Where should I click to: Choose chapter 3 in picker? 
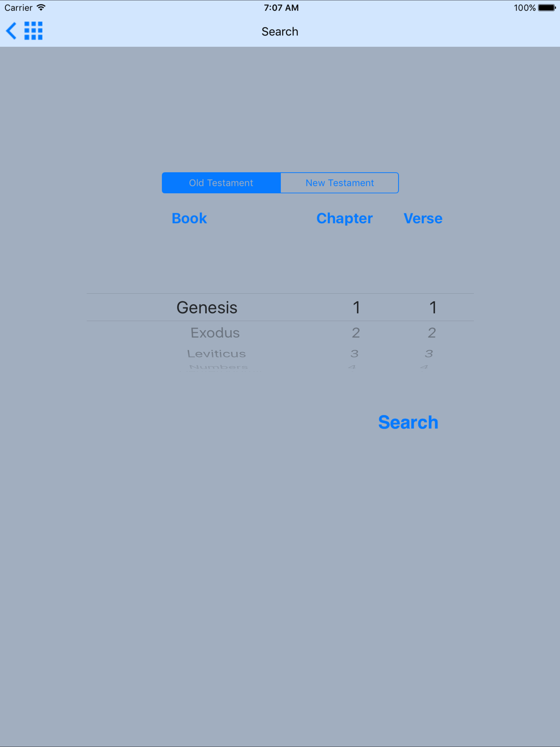(354, 354)
